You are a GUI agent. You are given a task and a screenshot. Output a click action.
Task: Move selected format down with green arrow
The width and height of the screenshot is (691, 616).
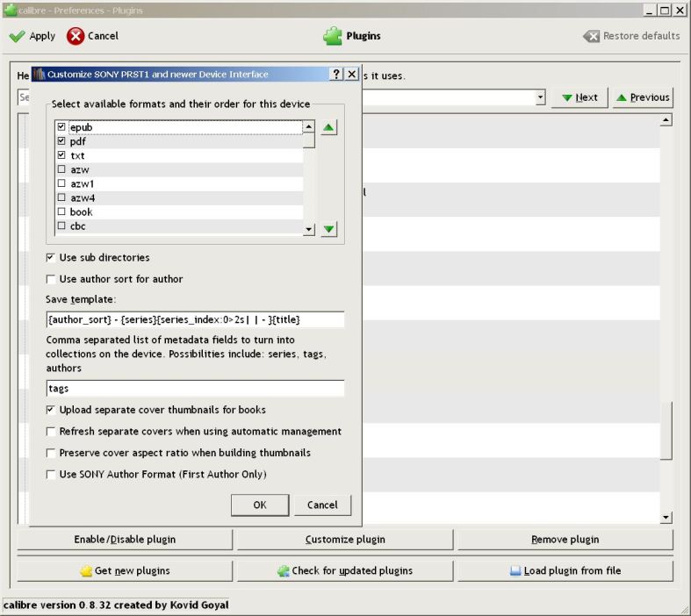pyautogui.click(x=328, y=229)
